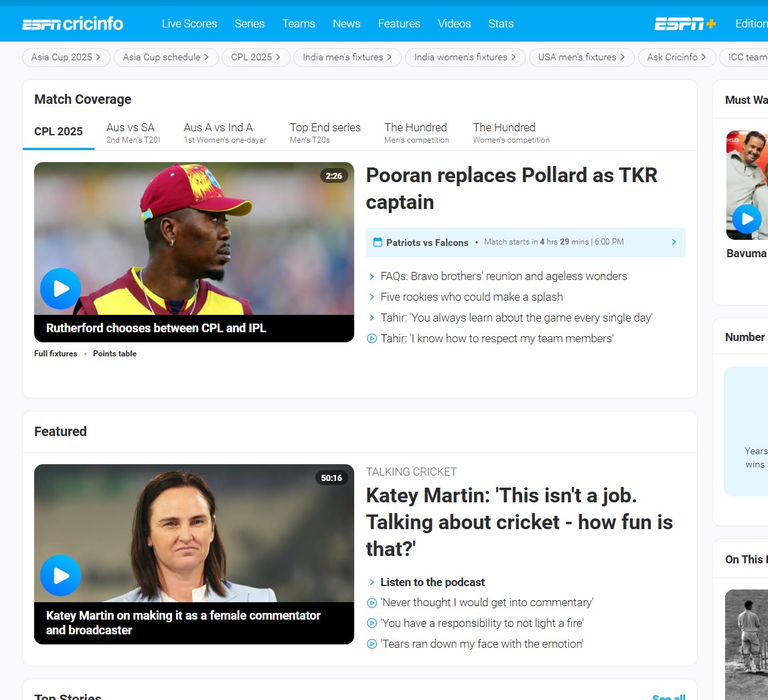768x700 pixels.
Task: Select the CPL 2025 coverage tab
Action: click(x=58, y=132)
